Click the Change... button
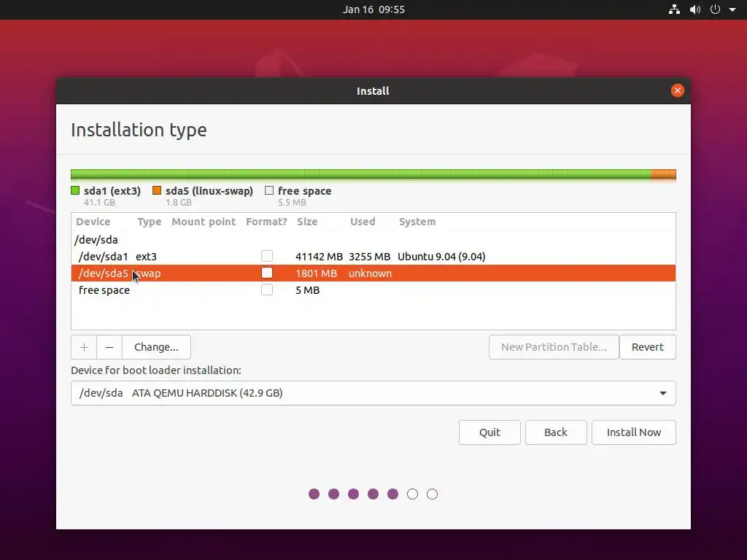The width and height of the screenshot is (747, 560). [156, 347]
